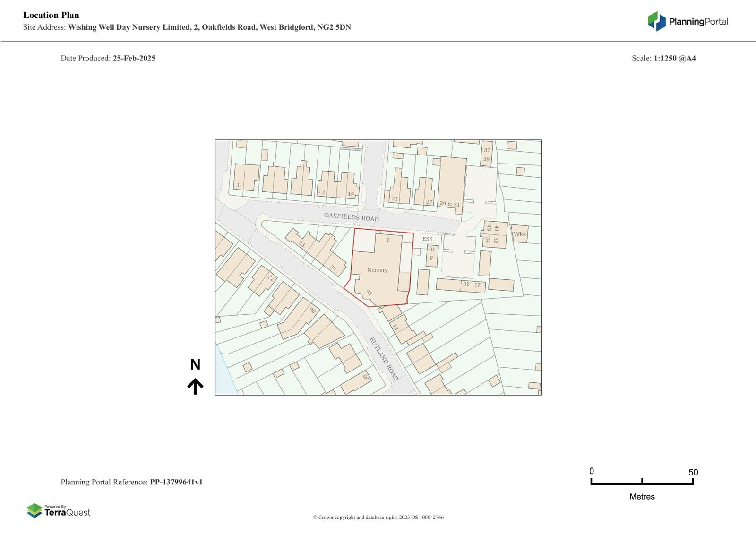
Task: Click the Scale 1:1250 @A4 text
Action: 663,58
